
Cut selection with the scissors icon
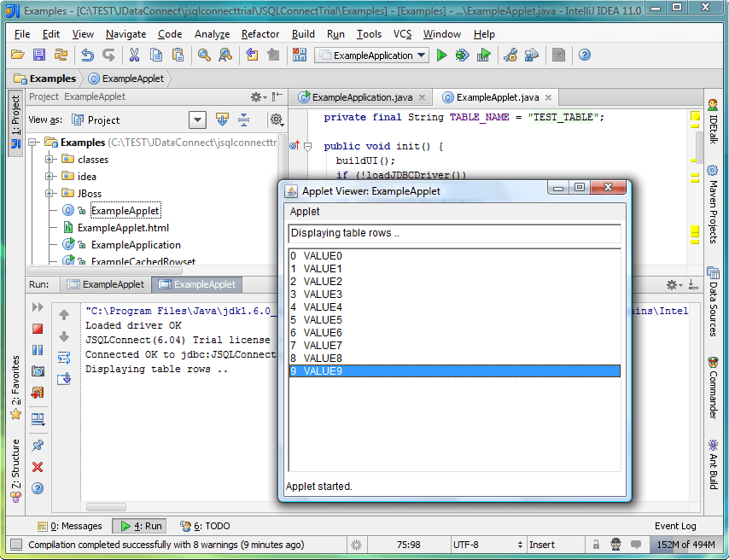click(134, 55)
